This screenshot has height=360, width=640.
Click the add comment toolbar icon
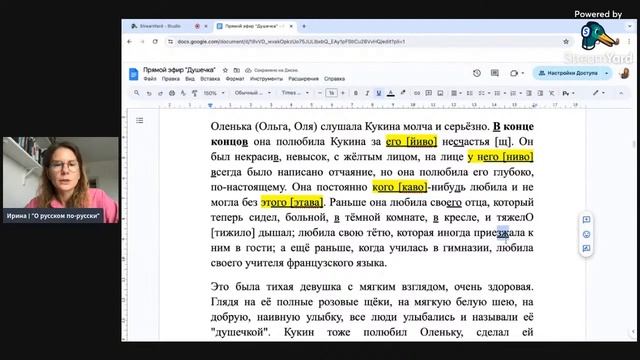pyautogui.click(x=429, y=93)
